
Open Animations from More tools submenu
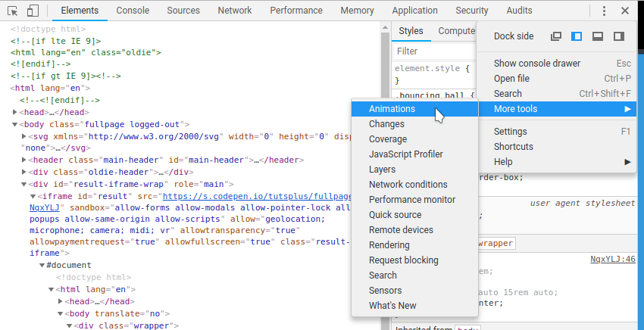click(x=392, y=109)
